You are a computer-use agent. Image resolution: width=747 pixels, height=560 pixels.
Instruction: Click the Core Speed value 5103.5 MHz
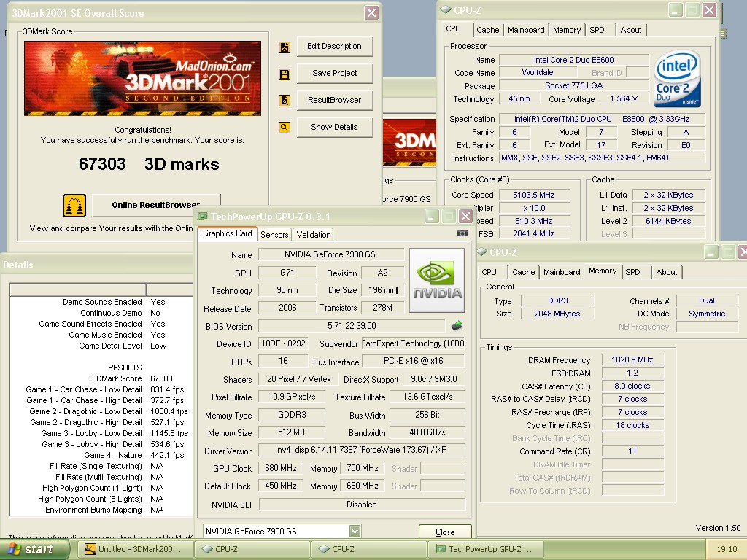click(533, 195)
